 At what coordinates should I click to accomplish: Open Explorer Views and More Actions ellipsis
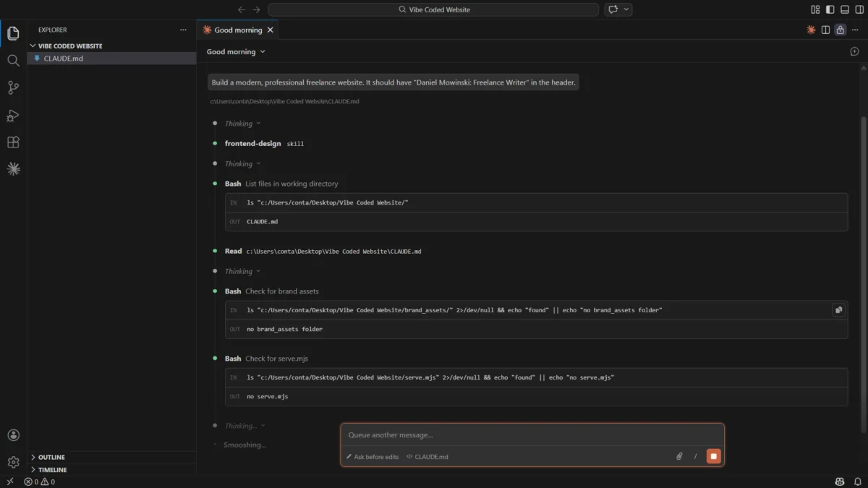[183, 30]
